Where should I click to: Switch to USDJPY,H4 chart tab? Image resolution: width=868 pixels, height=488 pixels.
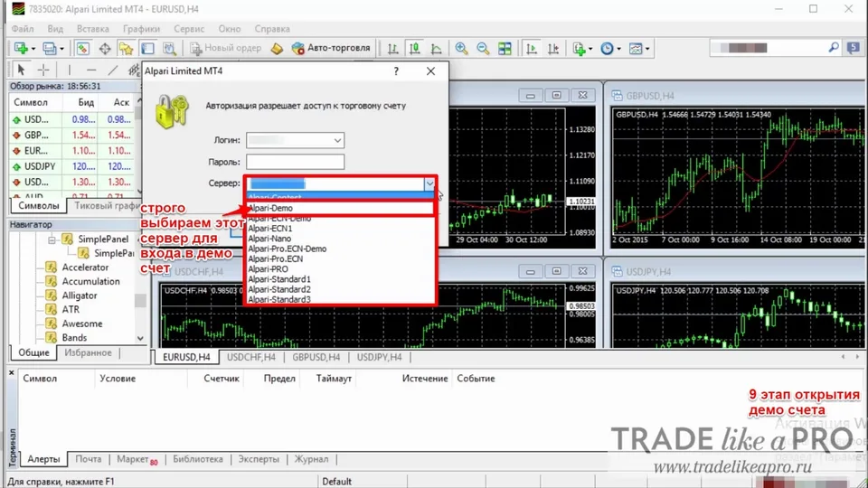(x=379, y=357)
